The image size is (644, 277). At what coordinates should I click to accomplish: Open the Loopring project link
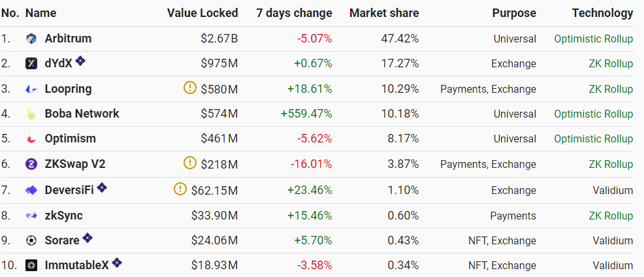(x=68, y=89)
